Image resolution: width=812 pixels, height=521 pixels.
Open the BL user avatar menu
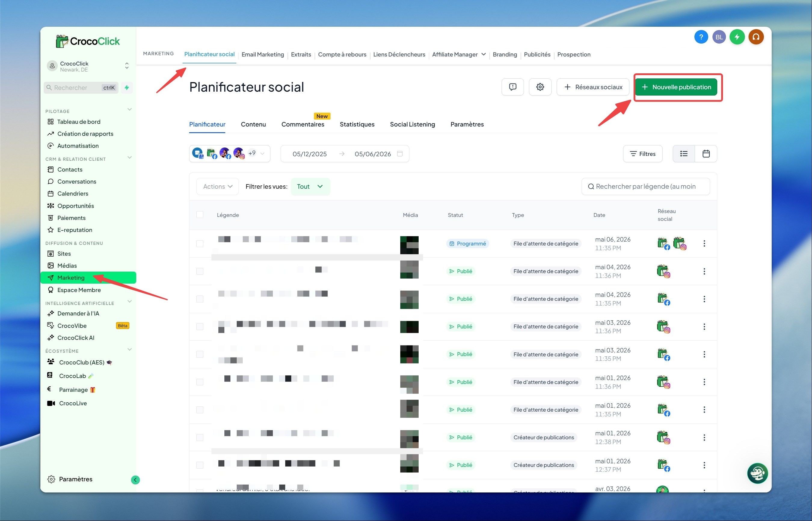point(719,37)
